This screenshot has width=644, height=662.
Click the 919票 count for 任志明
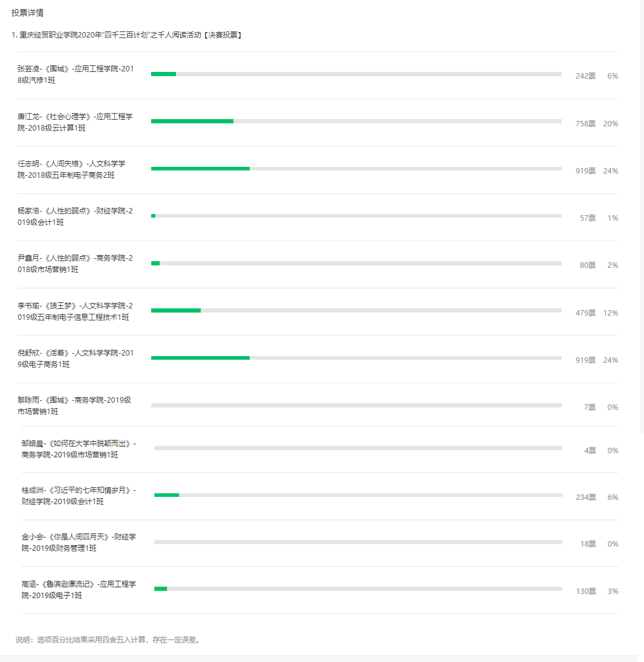(585, 171)
